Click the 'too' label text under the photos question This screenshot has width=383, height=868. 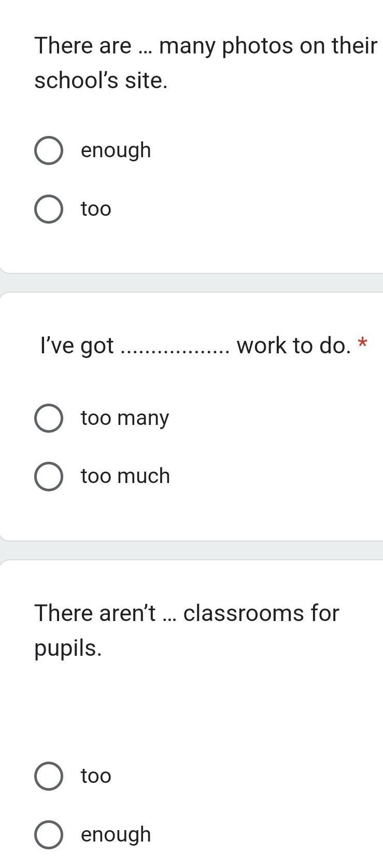96,209
